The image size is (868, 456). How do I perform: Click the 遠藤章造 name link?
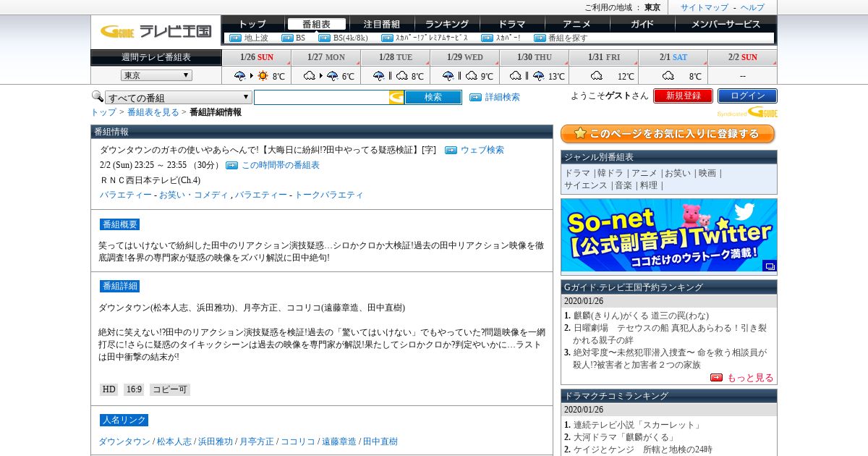339,441
